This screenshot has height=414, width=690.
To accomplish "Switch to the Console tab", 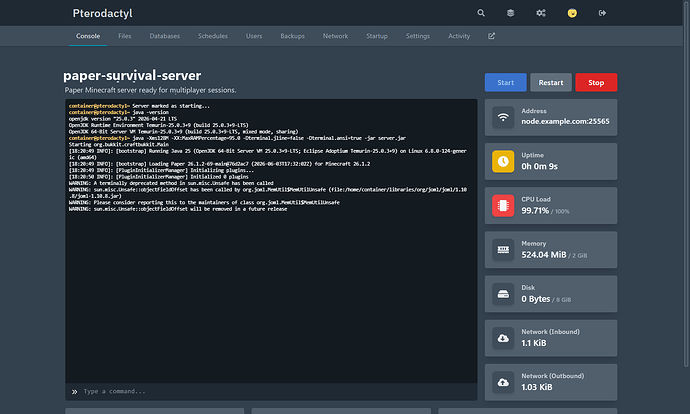I will [x=88, y=36].
